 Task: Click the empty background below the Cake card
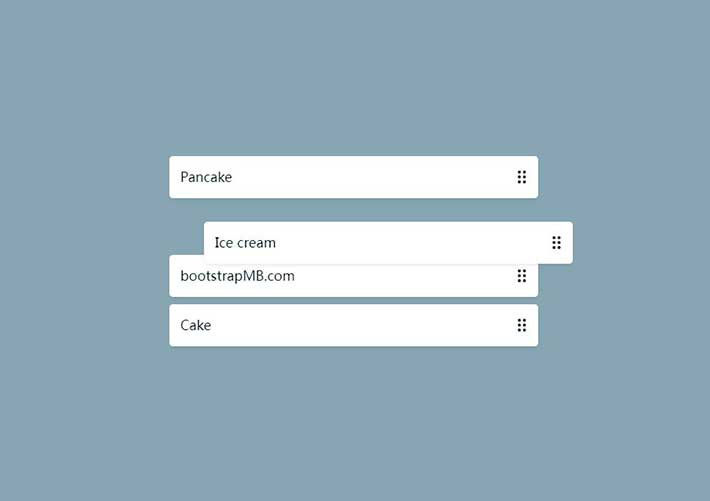tap(354, 420)
